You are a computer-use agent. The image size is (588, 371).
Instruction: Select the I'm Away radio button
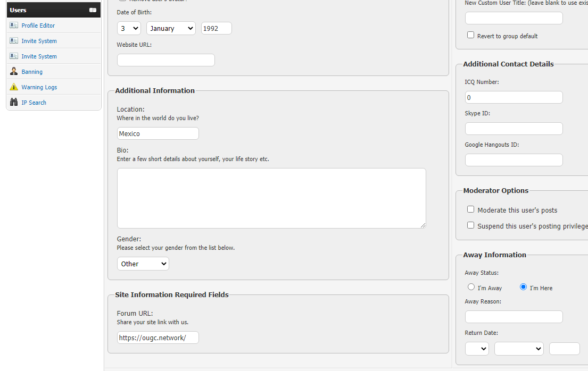[471, 287]
